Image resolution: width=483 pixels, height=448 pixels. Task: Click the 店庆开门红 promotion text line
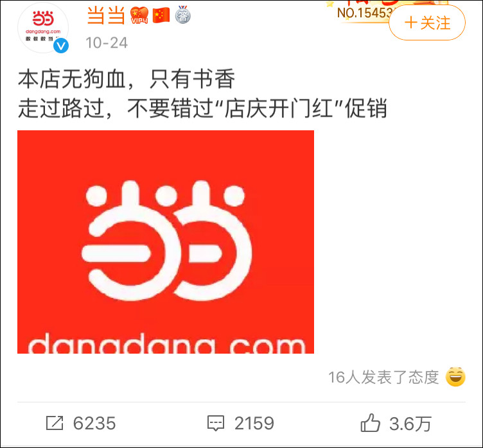coord(202,108)
